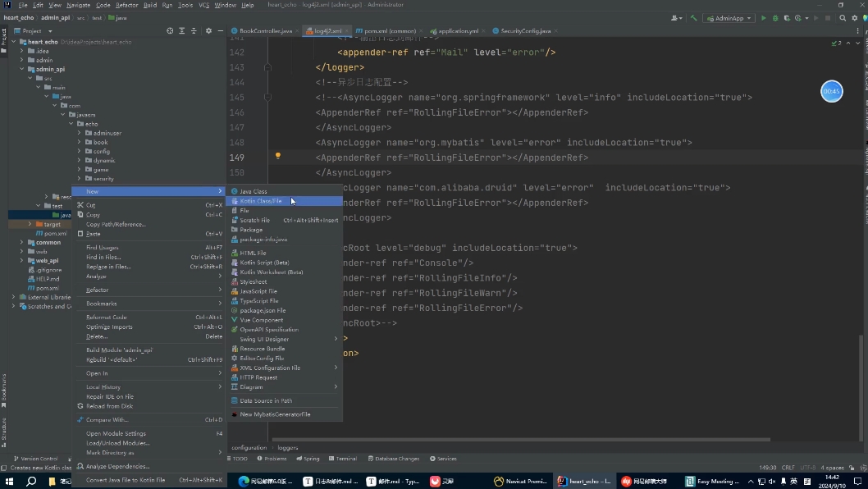This screenshot has height=489, width=868.
Task: Open the Spring tool window
Action: tap(308, 459)
